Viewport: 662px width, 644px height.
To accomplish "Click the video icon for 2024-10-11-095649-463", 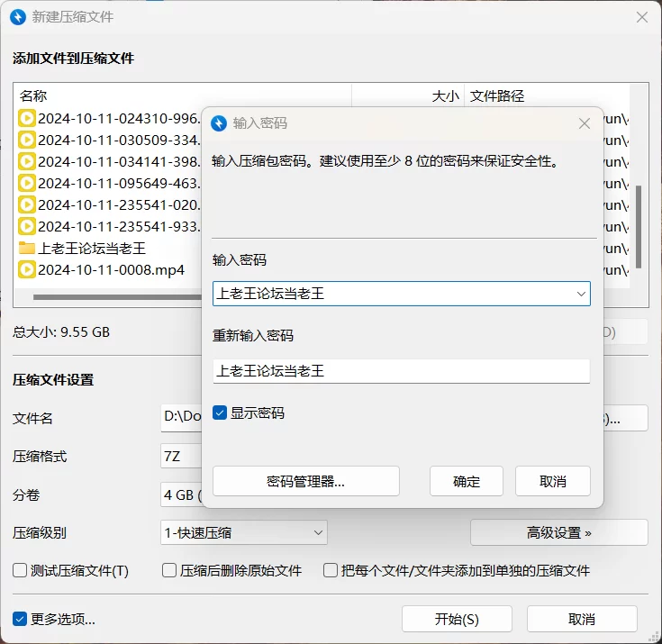I will point(27,183).
